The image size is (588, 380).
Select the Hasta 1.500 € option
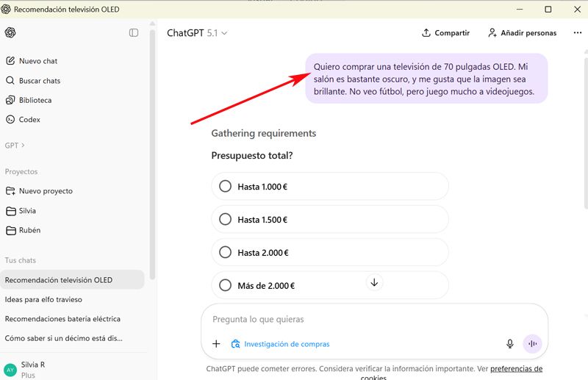[330, 220]
